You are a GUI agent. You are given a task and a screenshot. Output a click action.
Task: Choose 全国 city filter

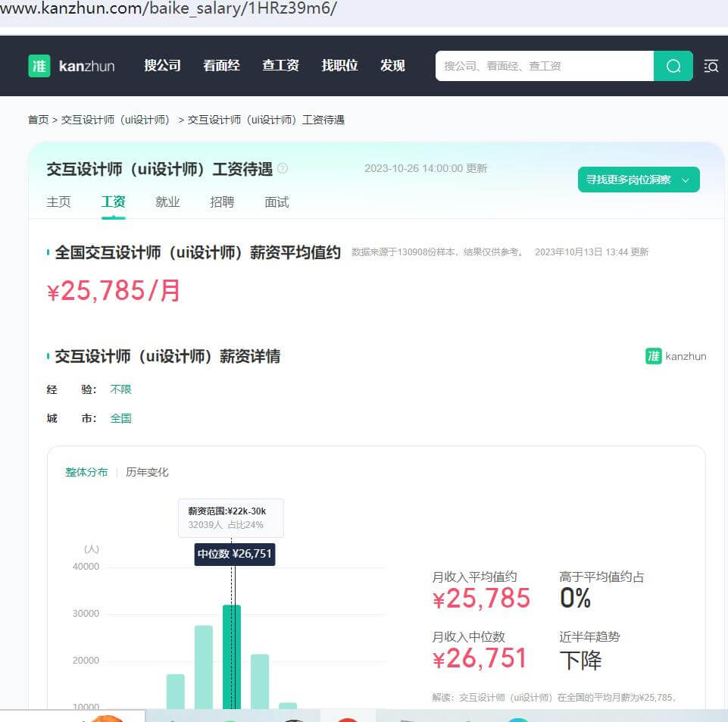click(120, 418)
